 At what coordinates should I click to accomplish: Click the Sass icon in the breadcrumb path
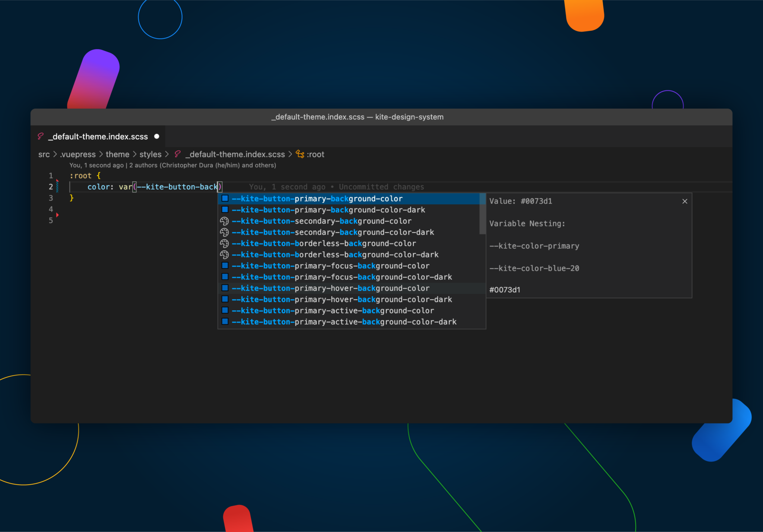pyautogui.click(x=178, y=154)
